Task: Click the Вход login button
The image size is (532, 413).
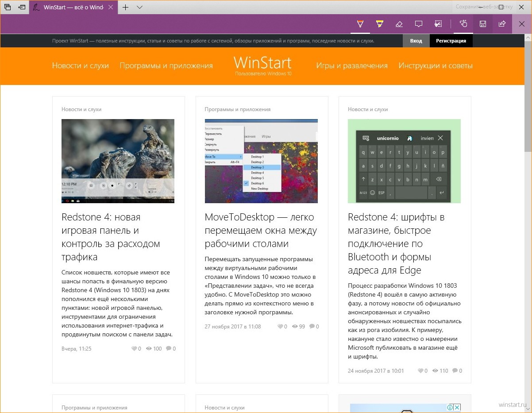Action: (x=416, y=41)
